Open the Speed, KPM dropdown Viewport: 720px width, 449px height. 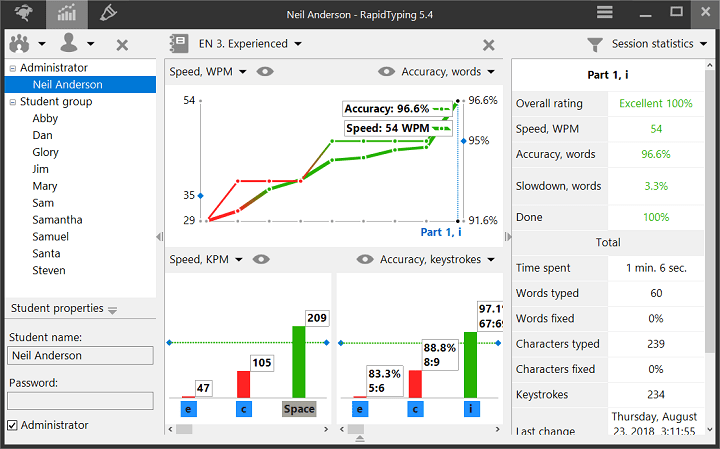[x=206, y=259]
